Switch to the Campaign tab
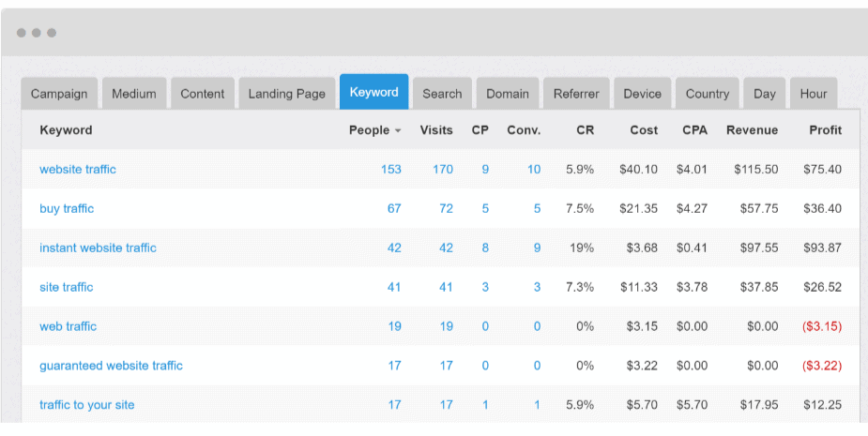 [59, 94]
